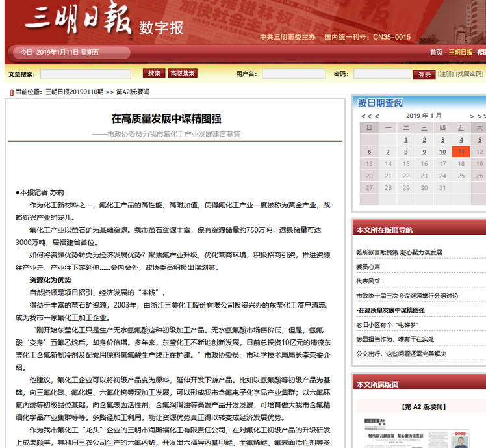Focus the 用户名 username field
The width and height of the screenshot is (486, 448).
[x=294, y=73]
